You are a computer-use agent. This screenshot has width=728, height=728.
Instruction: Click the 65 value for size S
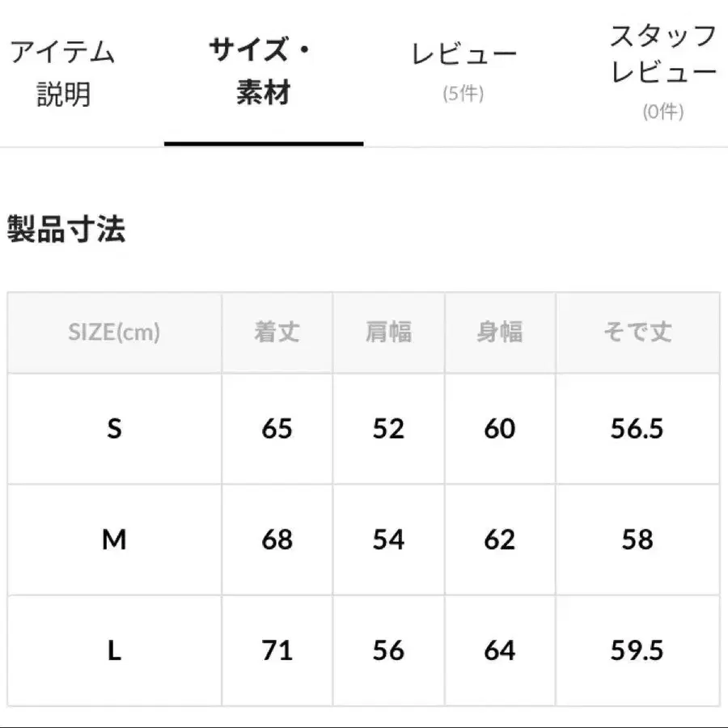point(276,429)
